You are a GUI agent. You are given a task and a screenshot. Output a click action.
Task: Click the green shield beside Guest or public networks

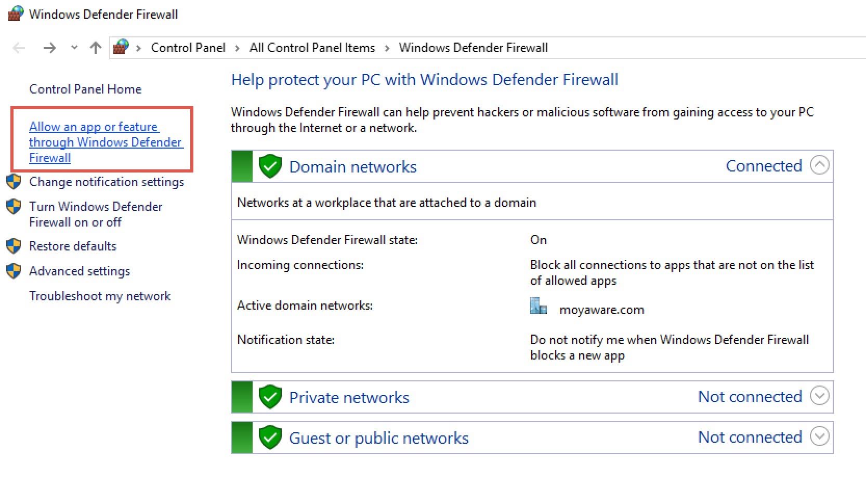tap(270, 437)
